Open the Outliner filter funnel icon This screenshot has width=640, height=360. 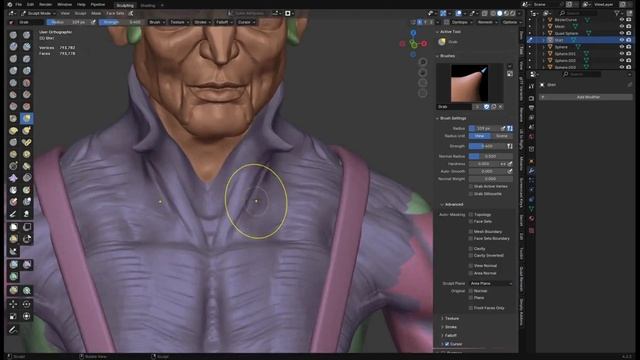pyautogui.click(x=617, y=13)
